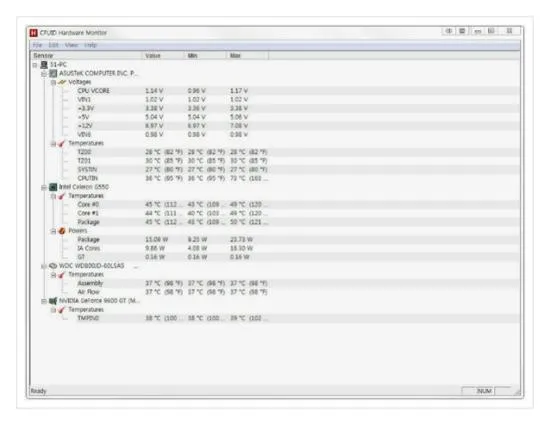Select the +5V voltage row
550x425 pixels.
[275, 117]
